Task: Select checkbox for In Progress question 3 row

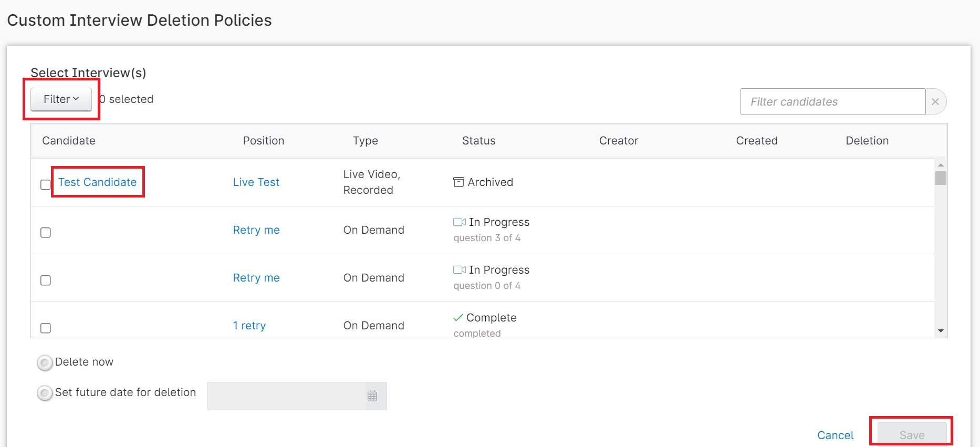Action: coord(46,232)
